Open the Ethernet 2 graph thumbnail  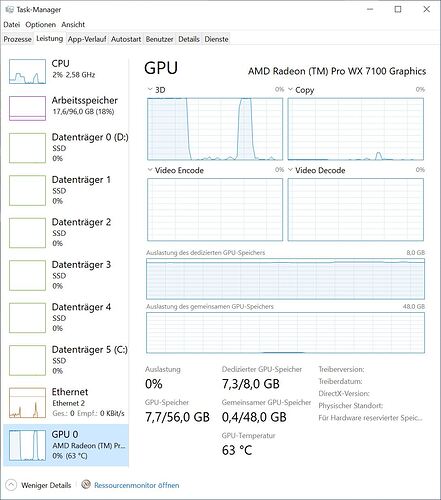(x=27, y=403)
